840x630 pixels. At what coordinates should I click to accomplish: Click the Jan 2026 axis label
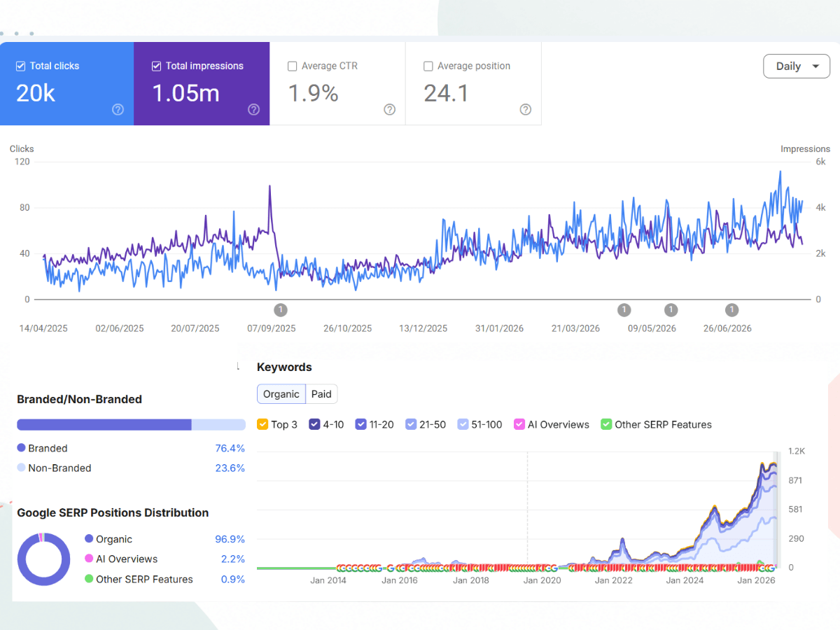click(755, 580)
